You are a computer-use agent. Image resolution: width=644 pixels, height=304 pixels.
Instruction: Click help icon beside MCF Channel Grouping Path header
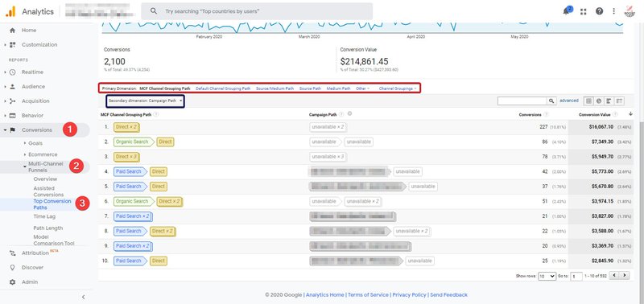[x=156, y=115]
